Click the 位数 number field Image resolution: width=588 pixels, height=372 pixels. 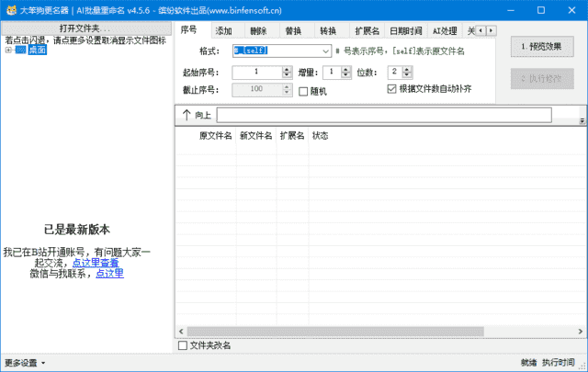click(x=395, y=73)
